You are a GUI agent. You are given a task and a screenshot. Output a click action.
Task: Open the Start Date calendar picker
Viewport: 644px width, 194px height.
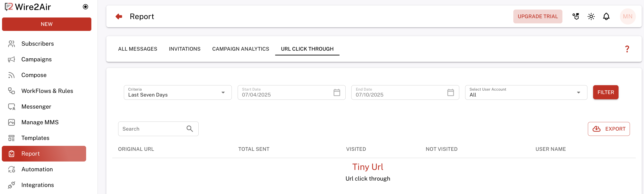[x=337, y=92]
